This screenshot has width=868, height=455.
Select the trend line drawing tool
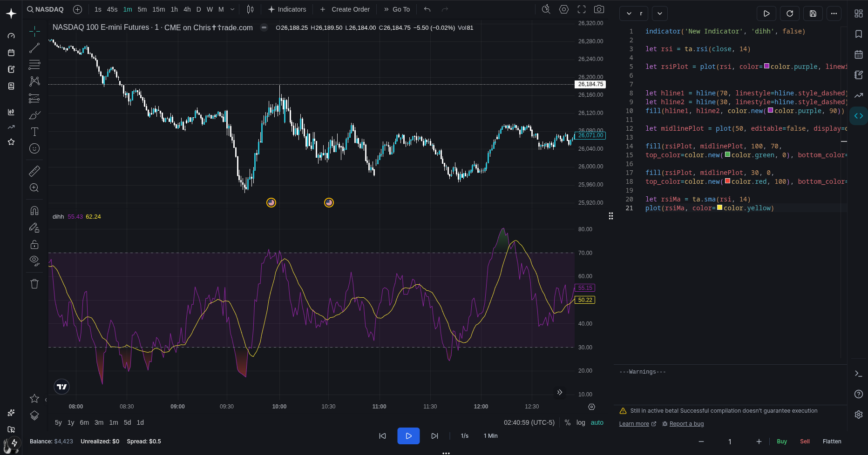34,48
